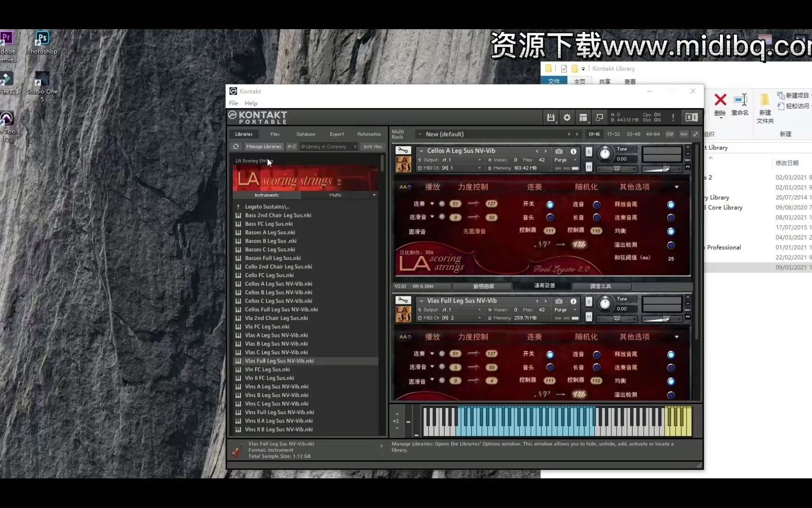Screen dimensions: 812x508
Task: Refresh the libraries list
Action: coord(236,147)
